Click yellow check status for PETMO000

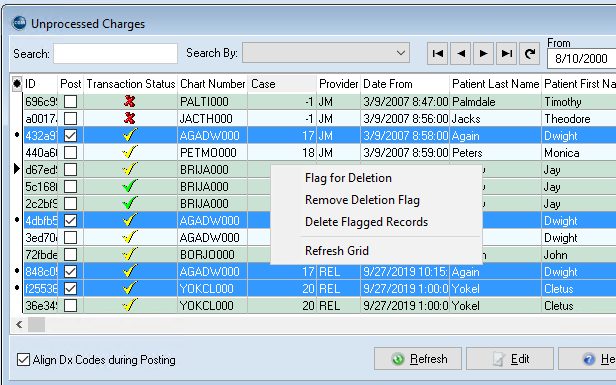click(130, 152)
